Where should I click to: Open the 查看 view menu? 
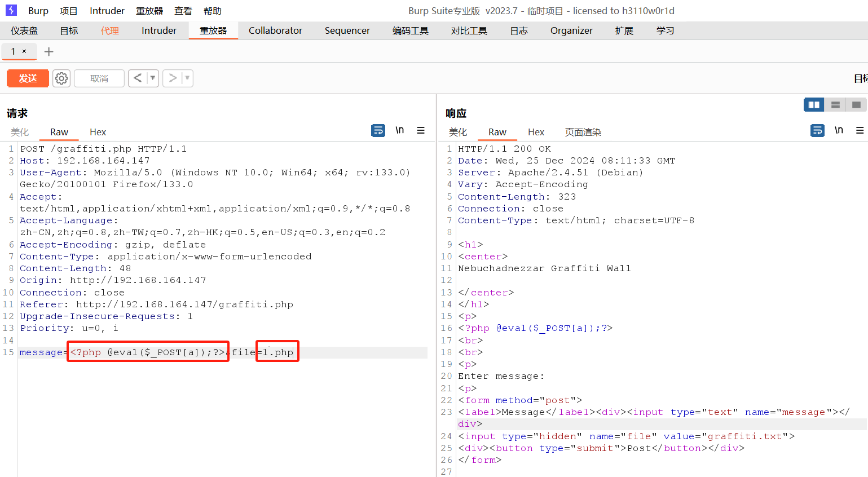click(183, 11)
